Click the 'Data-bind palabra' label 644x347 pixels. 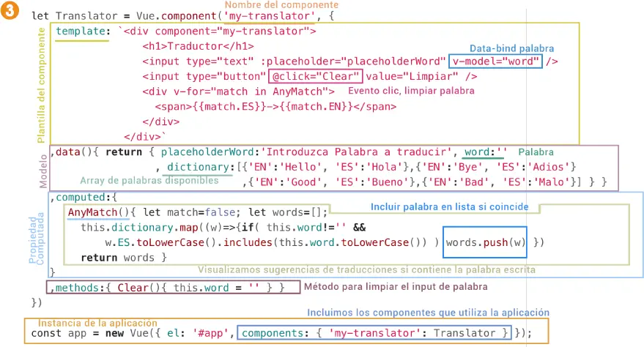click(x=511, y=48)
